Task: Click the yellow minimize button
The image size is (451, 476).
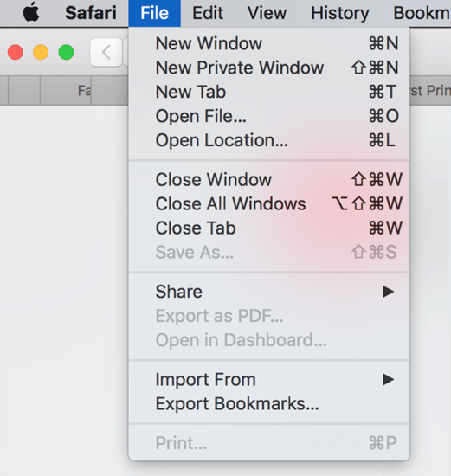Action: click(41, 52)
